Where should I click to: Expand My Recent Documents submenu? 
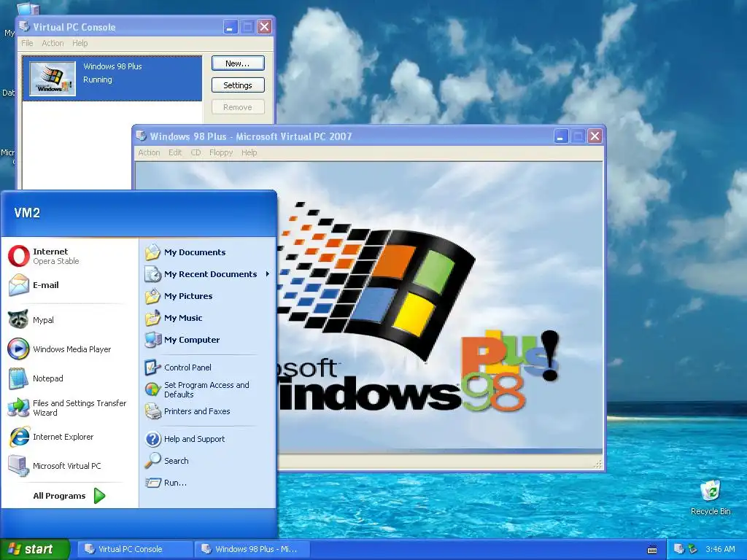[207, 274]
